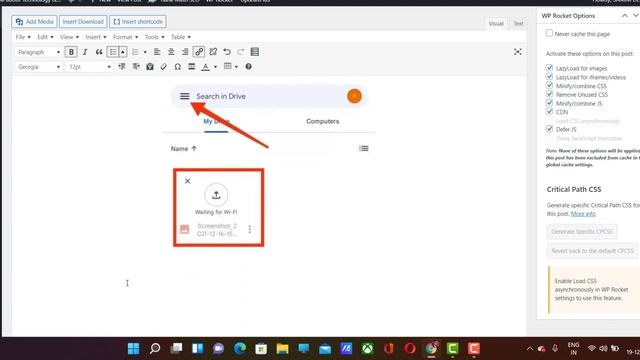Viewport: 640px width, 360px height.
Task: Open the View menu
Action: click(69, 37)
